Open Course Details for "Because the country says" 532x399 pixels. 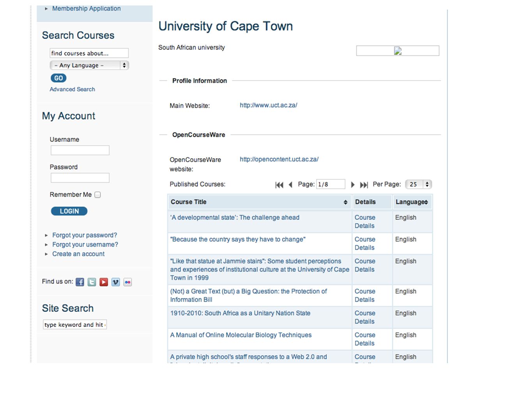click(365, 244)
